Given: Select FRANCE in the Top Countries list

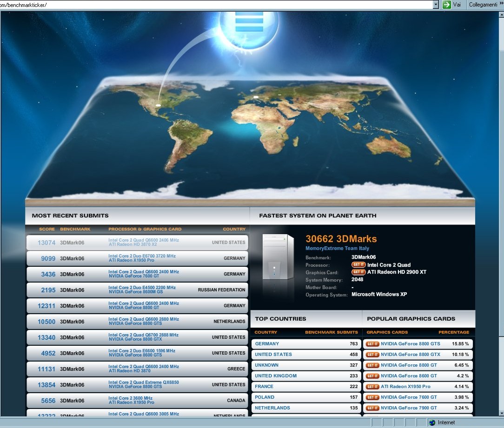Looking at the screenshot, I should click(x=264, y=387).
